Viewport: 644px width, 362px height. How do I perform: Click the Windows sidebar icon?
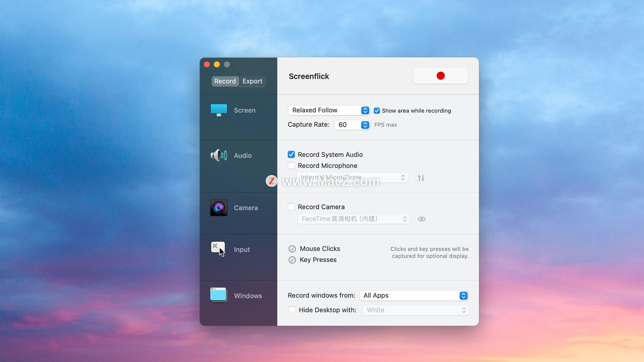click(218, 295)
